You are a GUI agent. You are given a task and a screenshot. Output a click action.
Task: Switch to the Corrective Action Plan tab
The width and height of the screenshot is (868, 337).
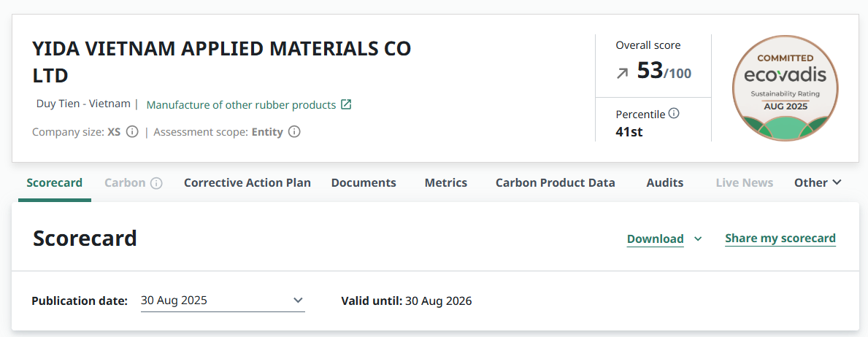point(247,182)
